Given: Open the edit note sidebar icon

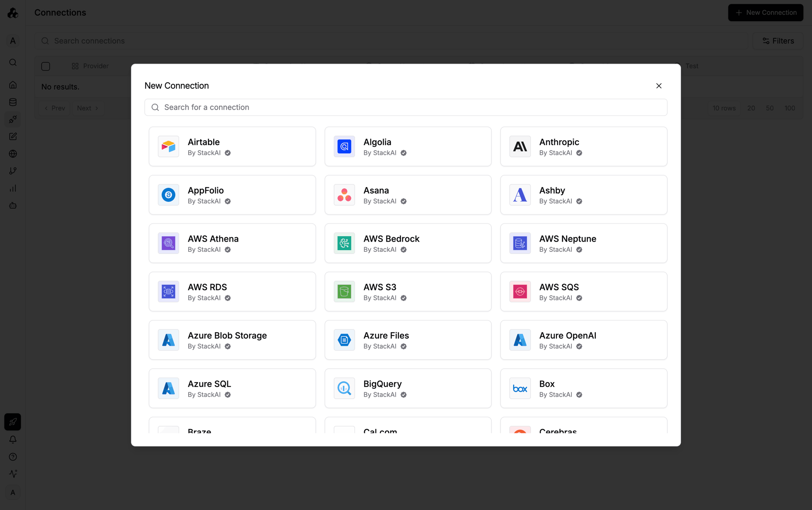Looking at the screenshot, I should [13, 136].
